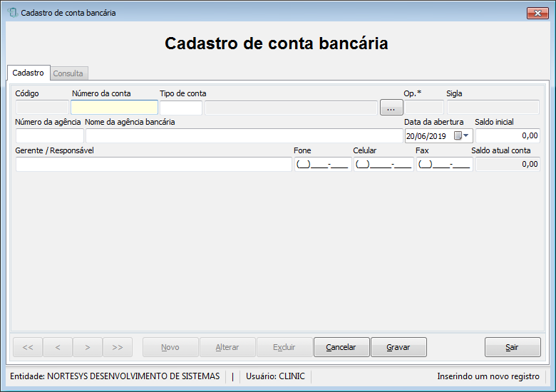
Task: Click the Nome da agência bancária field
Action: coord(244,135)
